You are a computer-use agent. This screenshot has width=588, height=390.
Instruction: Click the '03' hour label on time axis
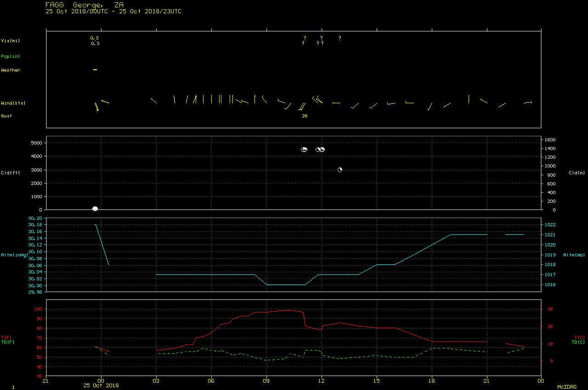[x=156, y=380]
